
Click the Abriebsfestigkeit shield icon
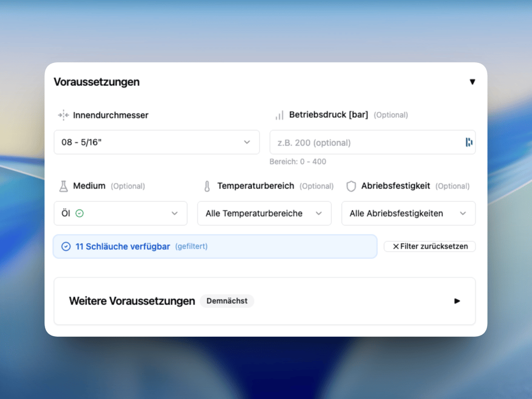click(351, 186)
